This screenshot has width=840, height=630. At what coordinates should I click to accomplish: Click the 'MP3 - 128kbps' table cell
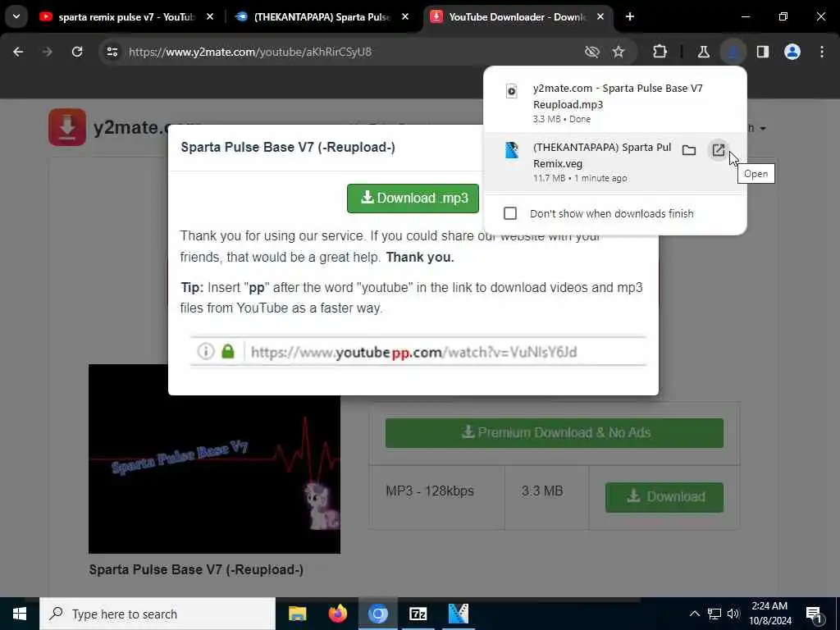(x=436, y=496)
